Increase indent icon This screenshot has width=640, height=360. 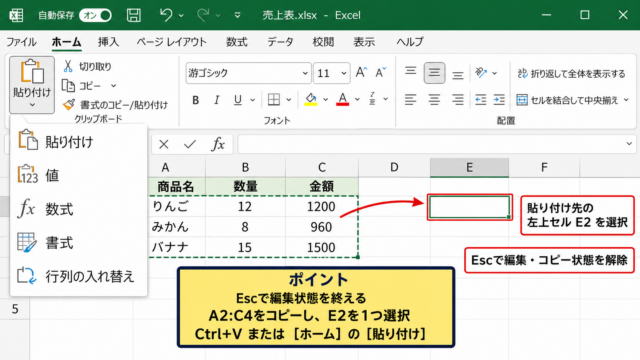499,100
